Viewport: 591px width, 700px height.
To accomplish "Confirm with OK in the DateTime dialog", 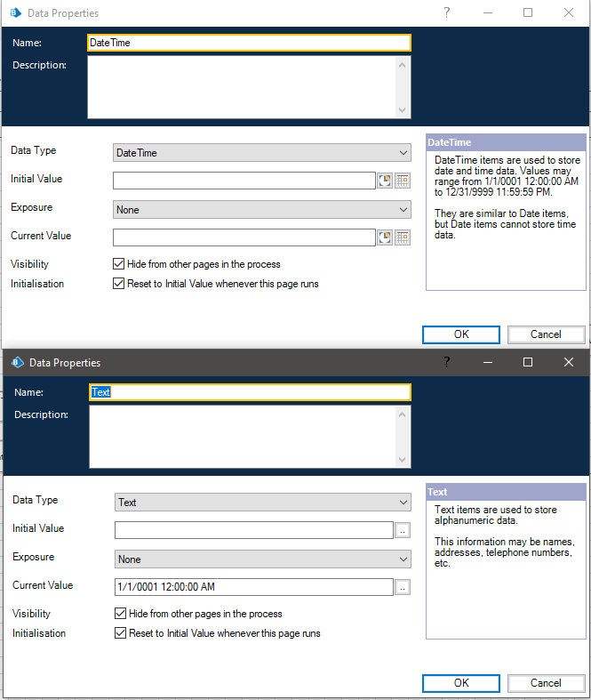I will click(x=461, y=334).
